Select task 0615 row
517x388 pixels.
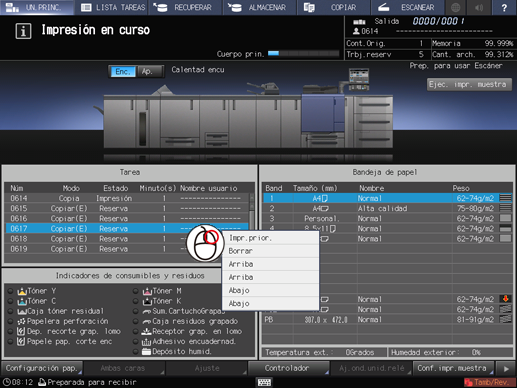(126, 208)
